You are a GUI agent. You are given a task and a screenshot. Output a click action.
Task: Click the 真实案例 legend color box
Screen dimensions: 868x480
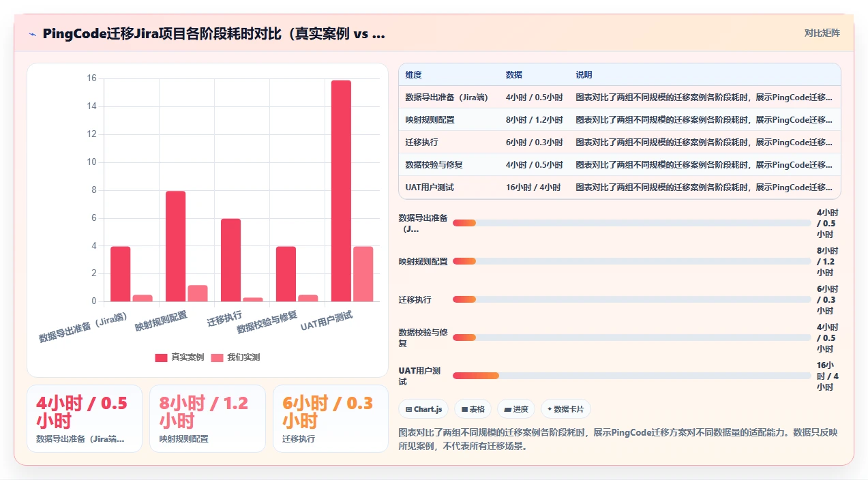coord(161,357)
